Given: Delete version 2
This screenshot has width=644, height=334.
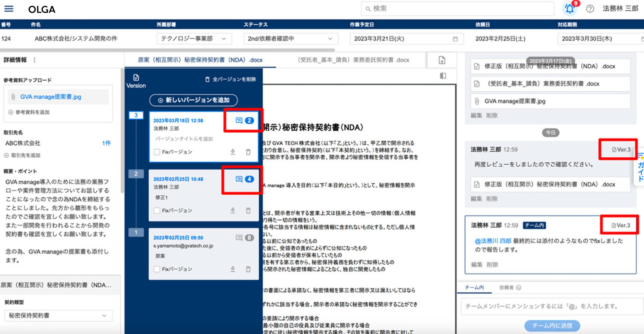Looking at the screenshot, I should 248,210.
